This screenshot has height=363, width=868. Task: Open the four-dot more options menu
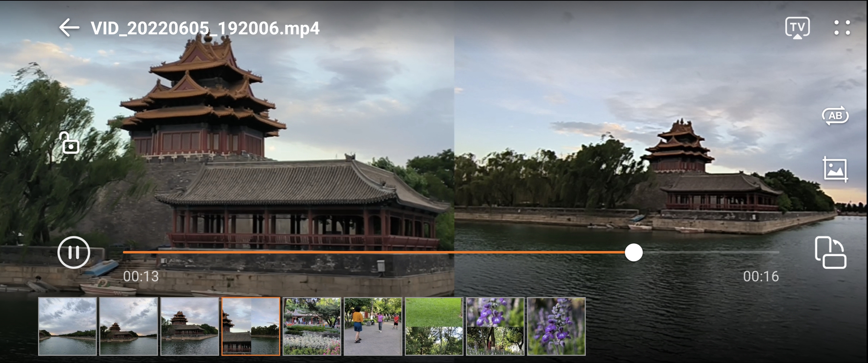coord(842,28)
